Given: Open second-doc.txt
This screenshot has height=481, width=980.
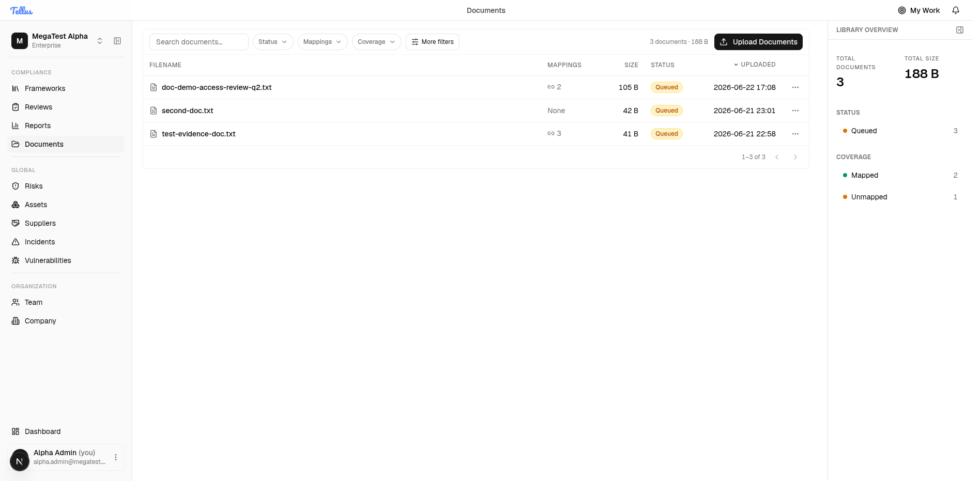Looking at the screenshot, I should [188, 111].
